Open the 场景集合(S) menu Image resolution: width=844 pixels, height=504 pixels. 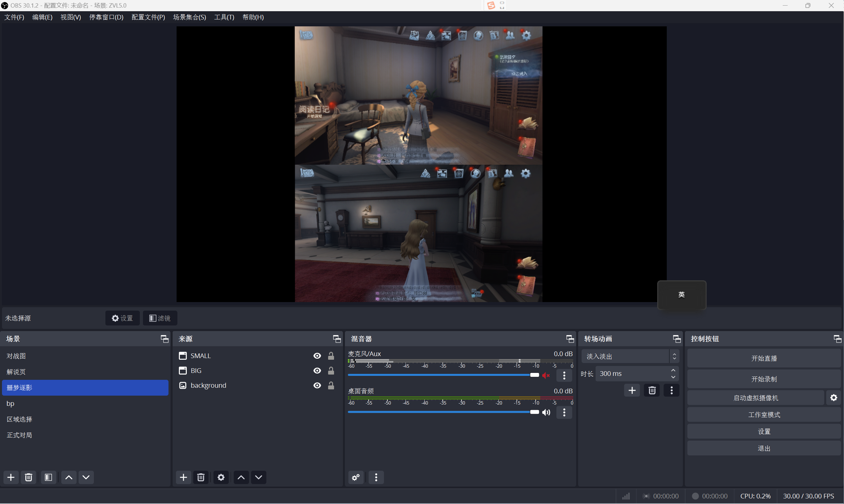(189, 17)
